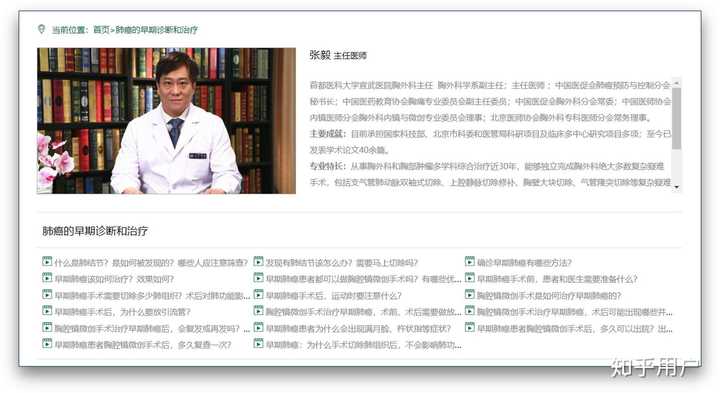Open 早期肺癌患者都可以做胸腔镜微创手术吗 link

pyautogui.click(x=363, y=279)
